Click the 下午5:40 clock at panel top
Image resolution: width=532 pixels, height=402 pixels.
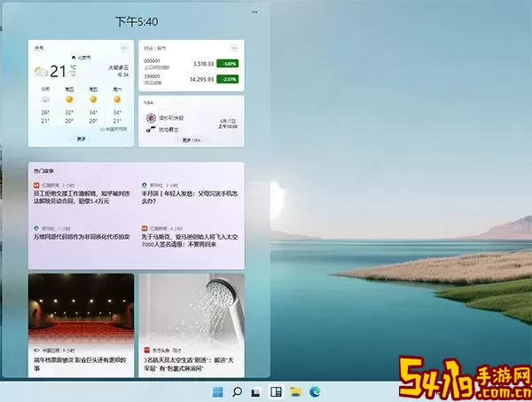(x=137, y=21)
